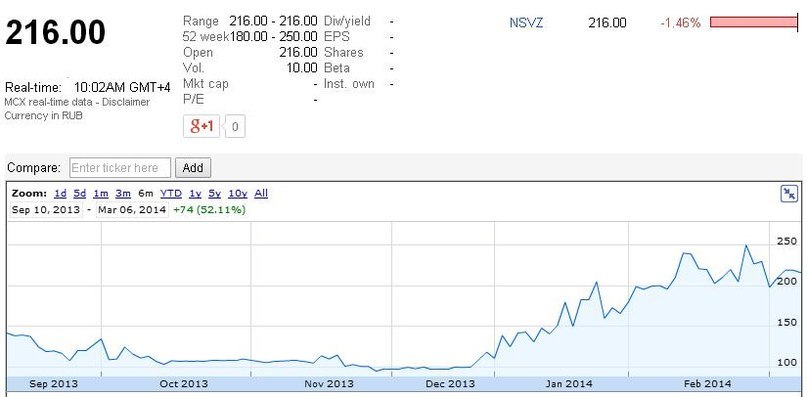
Task: Click Jan 2014 on the chart timeline
Action: [x=569, y=384]
